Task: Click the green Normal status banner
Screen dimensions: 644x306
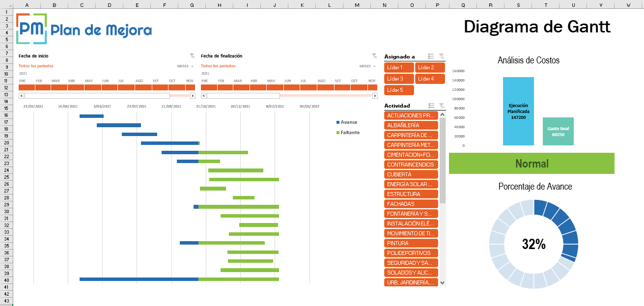Action: pyautogui.click(x=532, y=164)
